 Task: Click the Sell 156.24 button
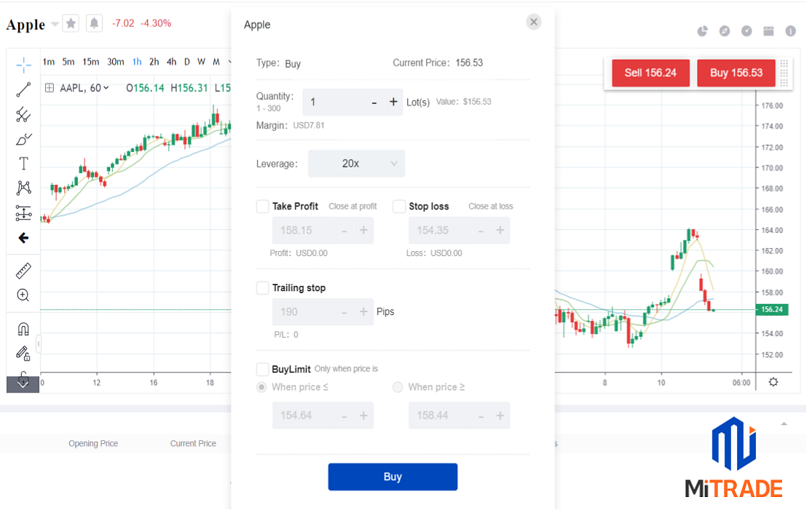point(650,73)
